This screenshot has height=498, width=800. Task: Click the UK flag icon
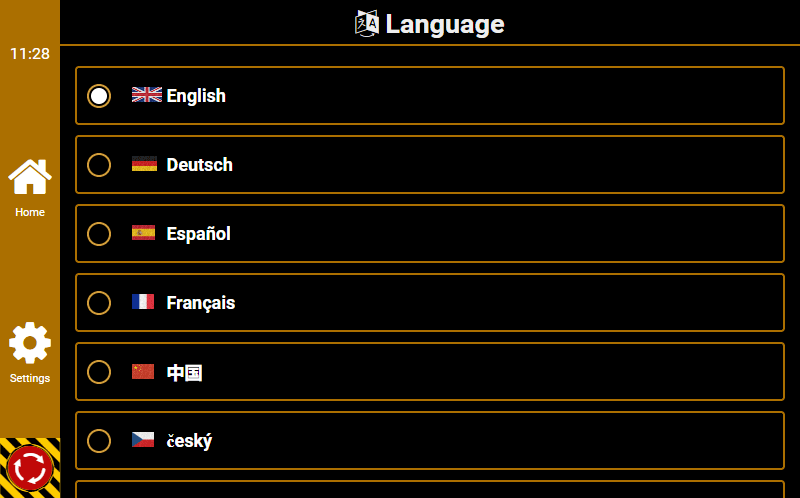[146, 95]
